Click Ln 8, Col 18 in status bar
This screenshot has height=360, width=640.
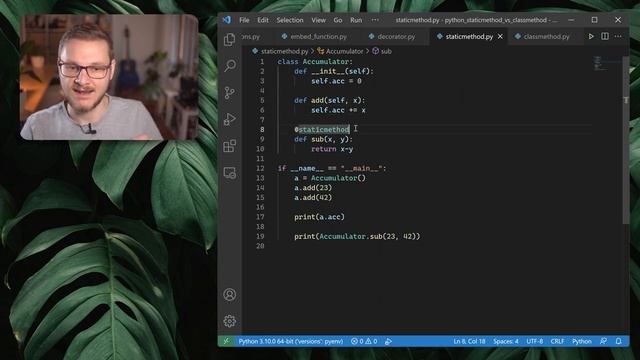pyautogui.click(x=469, y=341)
